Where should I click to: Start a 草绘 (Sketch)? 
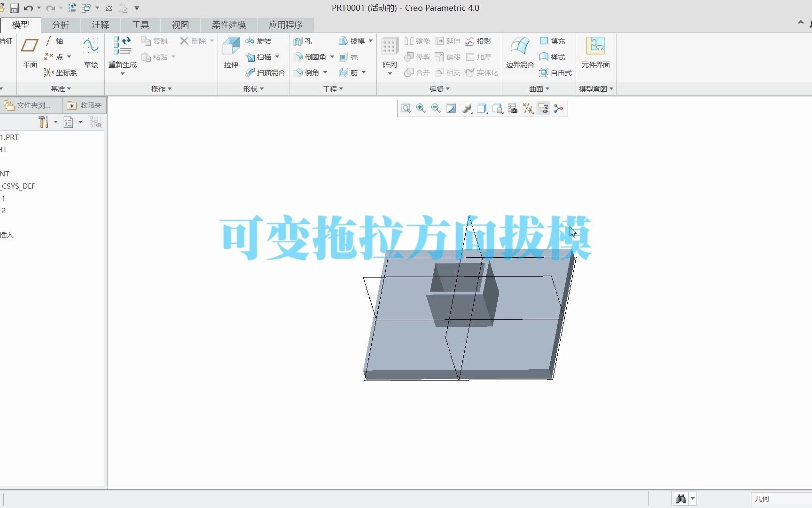click(91, 52)
